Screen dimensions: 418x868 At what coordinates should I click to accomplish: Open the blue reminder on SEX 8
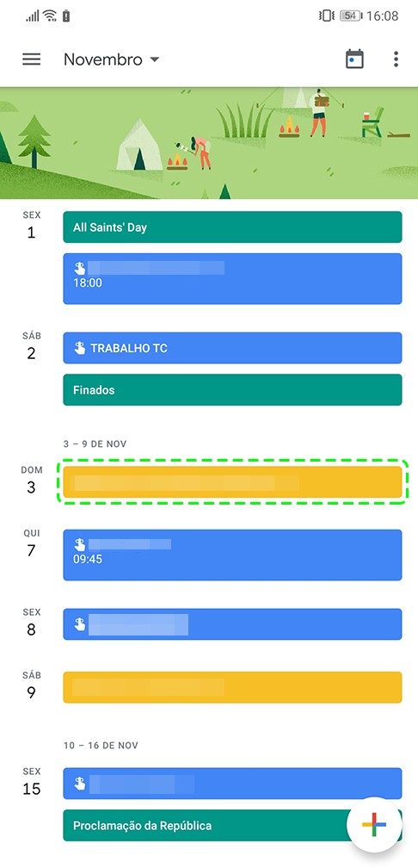point(232,623)
